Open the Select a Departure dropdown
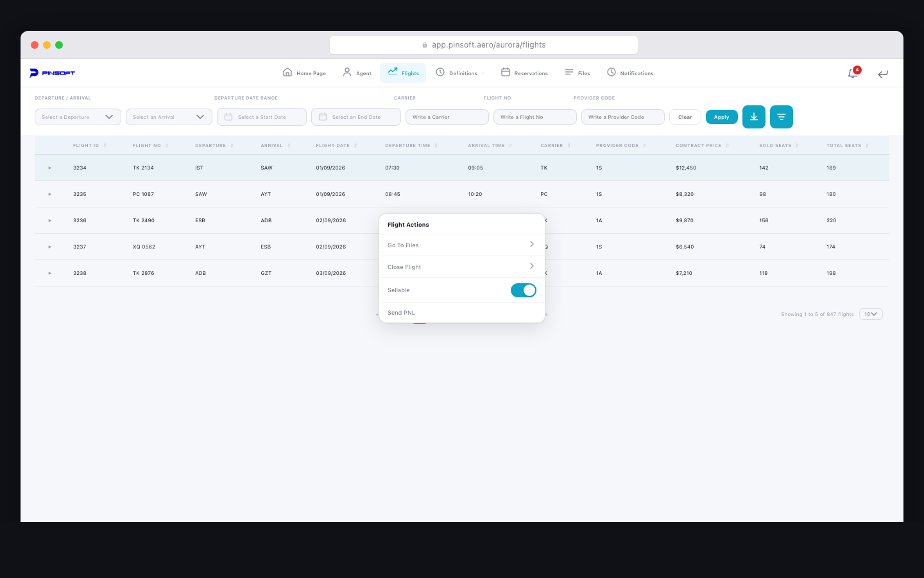The width and height of the screenshot is (924, 578). point(77,117)
